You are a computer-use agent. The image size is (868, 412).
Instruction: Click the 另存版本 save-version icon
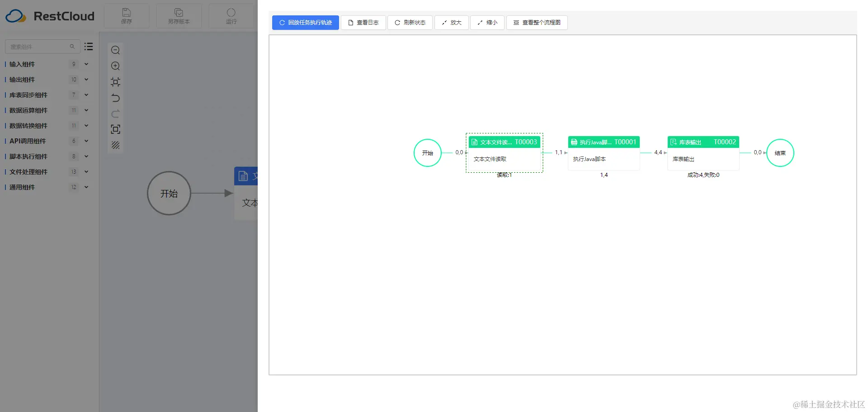(x=179, y=13)
